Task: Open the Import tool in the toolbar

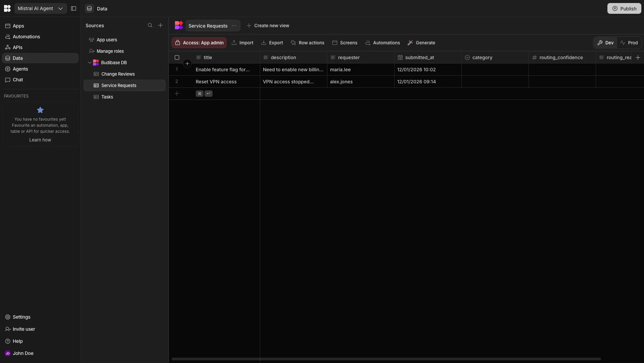Action: click(242, 43)
